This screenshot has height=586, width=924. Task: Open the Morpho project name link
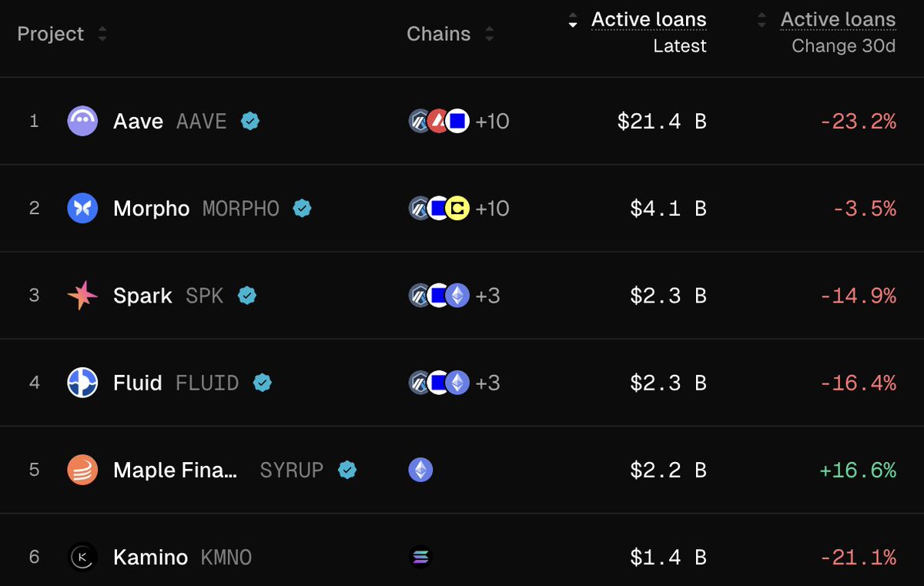point(151,208)
